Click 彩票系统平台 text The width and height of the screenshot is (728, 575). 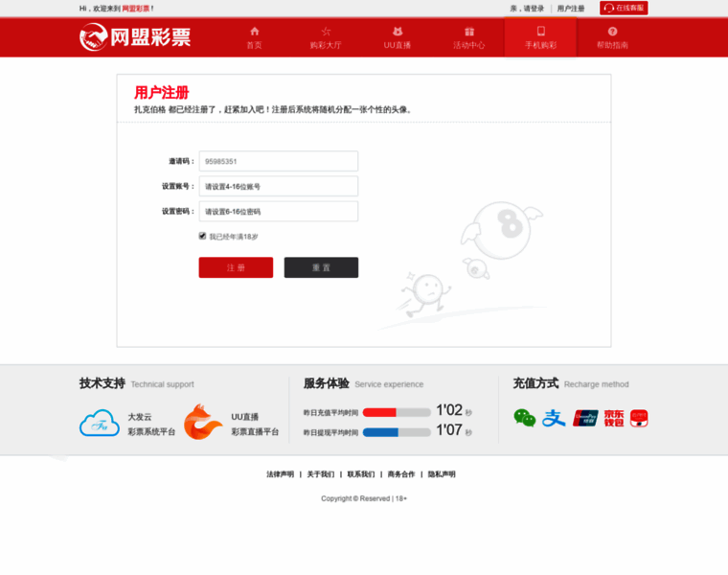coord(151,432)
